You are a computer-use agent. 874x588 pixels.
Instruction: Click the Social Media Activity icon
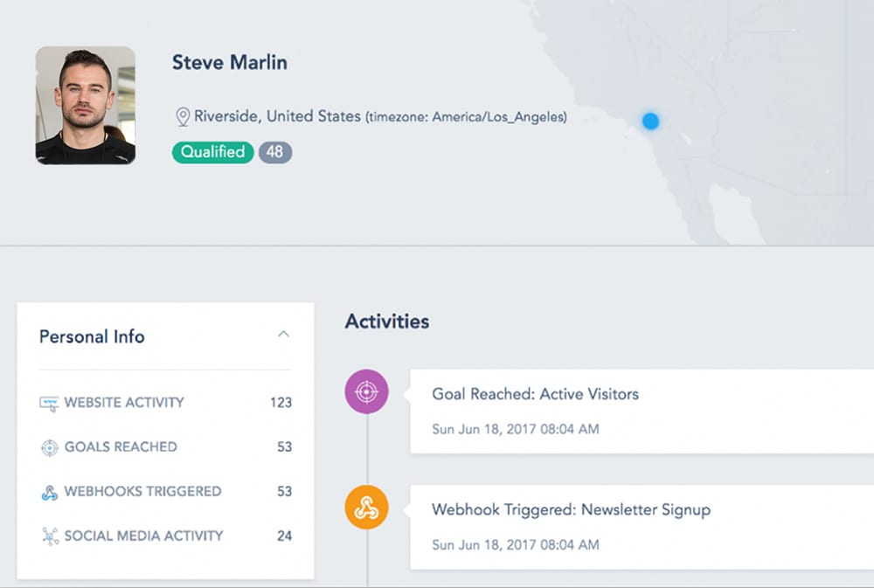tap(49, 536)
